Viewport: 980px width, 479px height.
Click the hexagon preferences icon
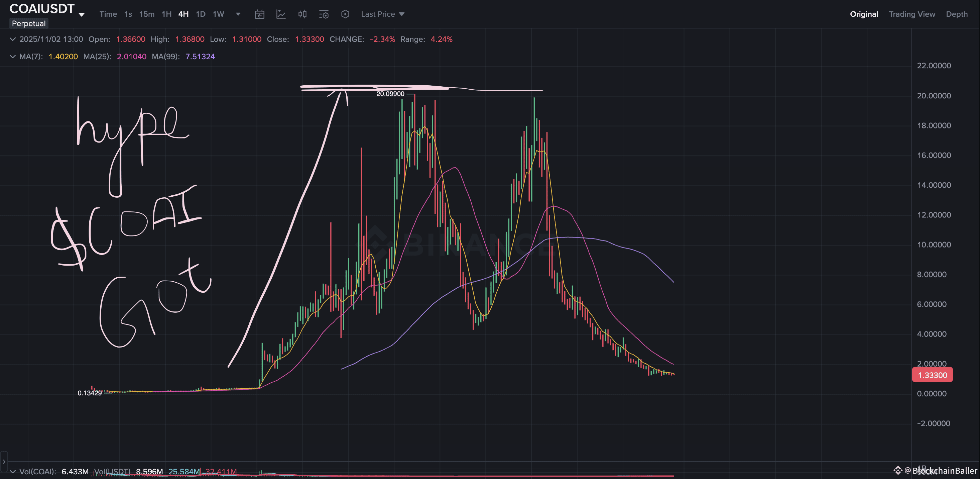[x=345, y=14]
